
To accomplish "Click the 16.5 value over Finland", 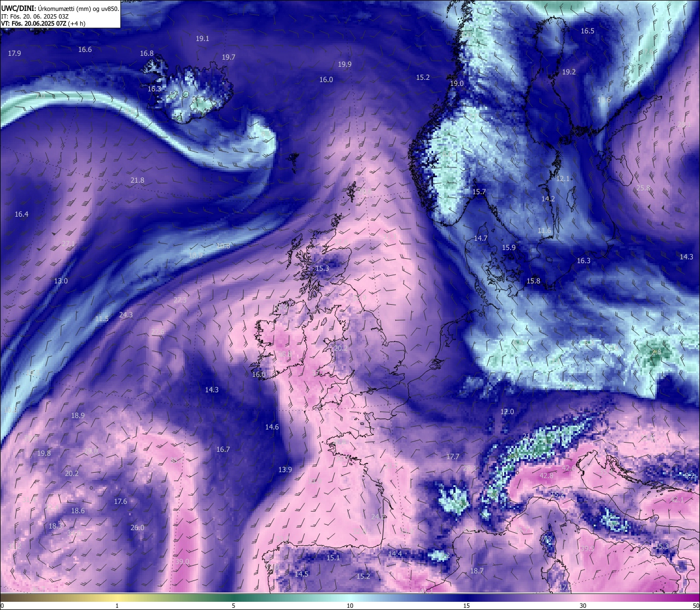I will 587,31.
